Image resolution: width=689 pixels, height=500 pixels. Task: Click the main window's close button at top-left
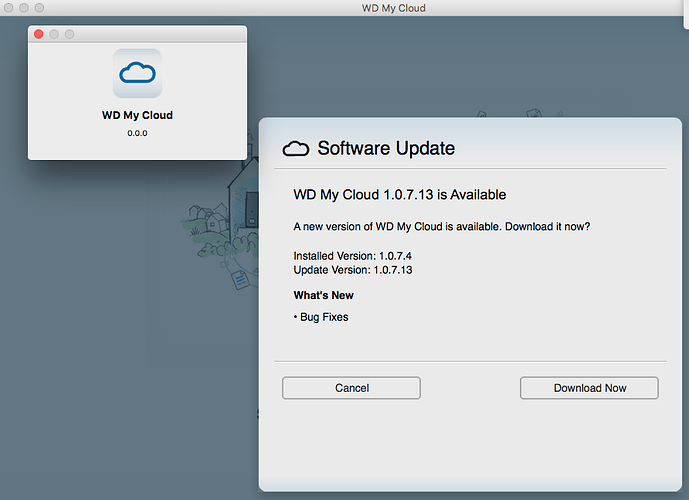(x=8, y=7)
